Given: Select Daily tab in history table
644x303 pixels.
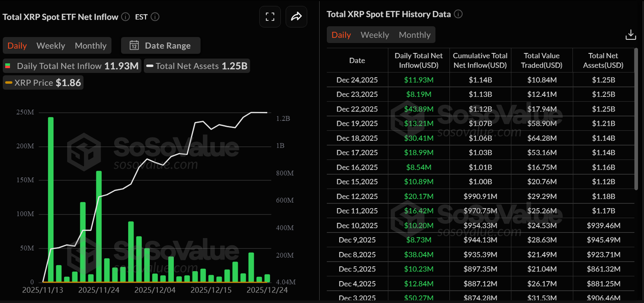Looking at the screenshot, I should (x=341, y=35).
